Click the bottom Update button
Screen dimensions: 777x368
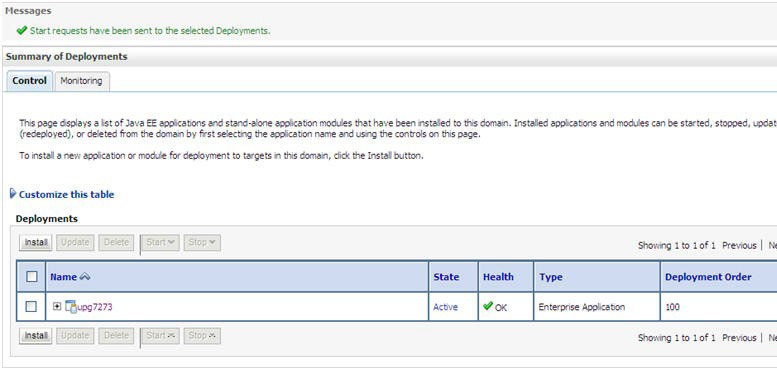75,336
